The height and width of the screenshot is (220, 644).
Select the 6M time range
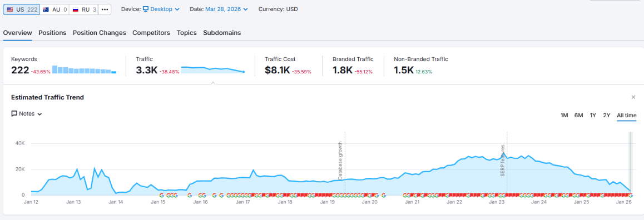tap(579, 116)
